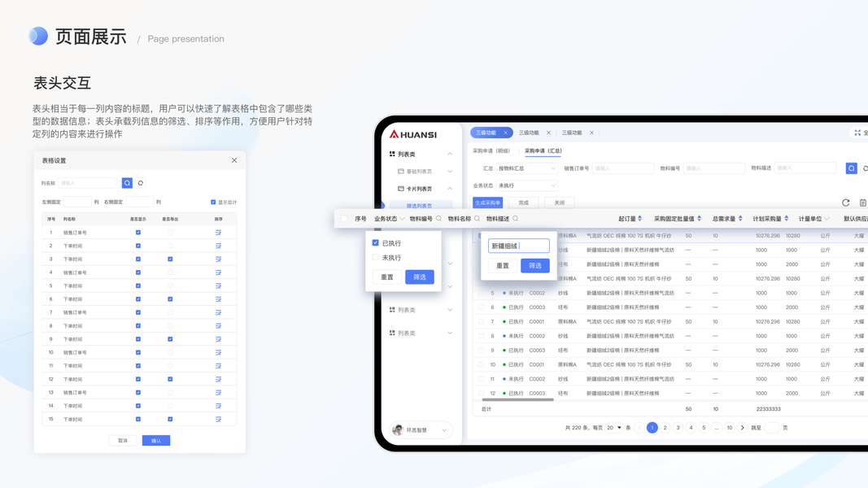This screenshot has height=488, width=868.
Task: Go to previous page with left arrow
Action: [x=639, y=428]
